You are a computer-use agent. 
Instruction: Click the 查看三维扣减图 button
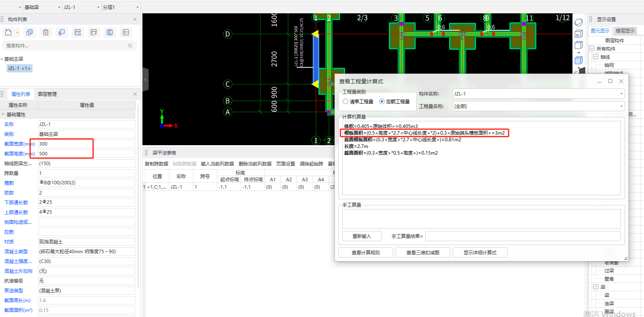423,252
